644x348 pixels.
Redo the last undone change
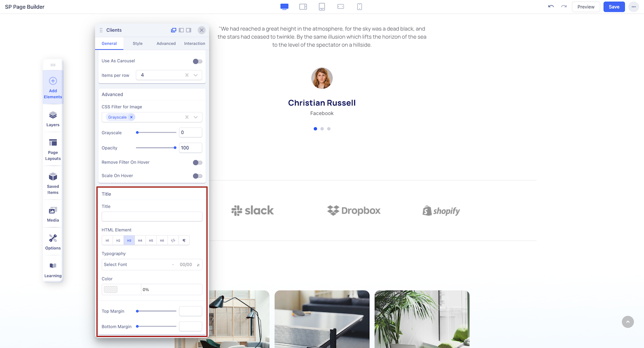564,7
